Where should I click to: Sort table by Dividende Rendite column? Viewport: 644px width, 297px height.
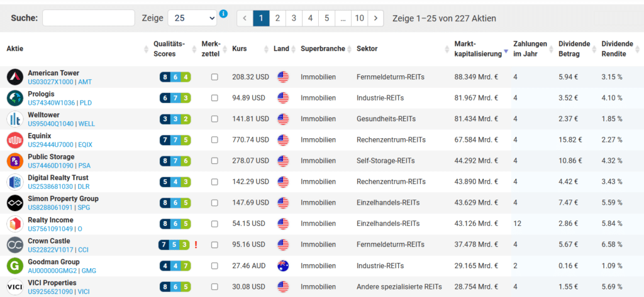click(x=617, y=48)
